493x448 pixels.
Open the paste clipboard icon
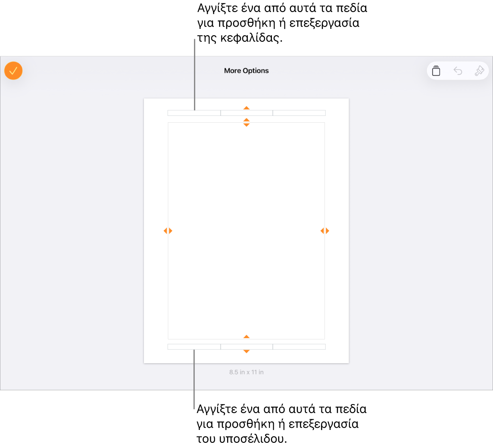(436, 71)
